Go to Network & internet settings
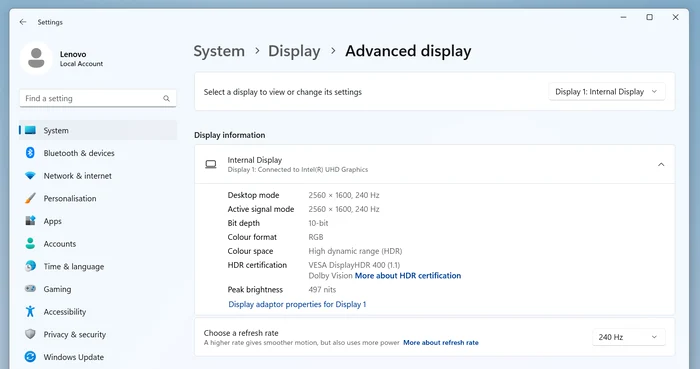The width and height of the screenshot is (700, 369). pos(98,176)
